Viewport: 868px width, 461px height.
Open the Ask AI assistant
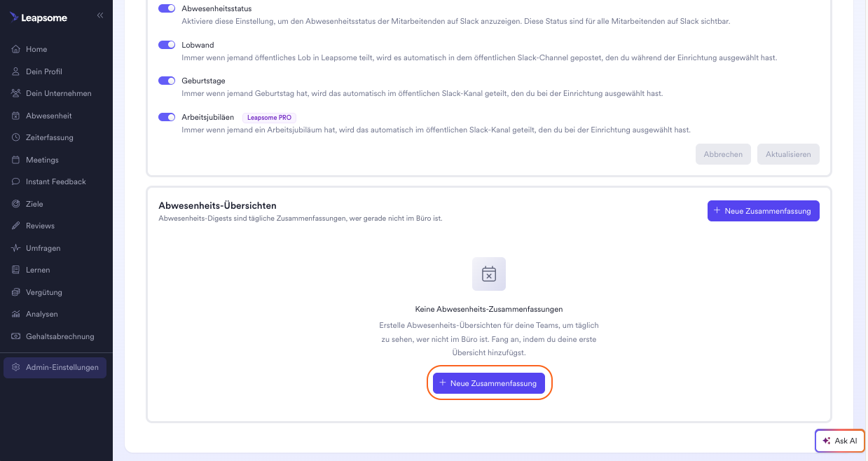tap(840, 441)
